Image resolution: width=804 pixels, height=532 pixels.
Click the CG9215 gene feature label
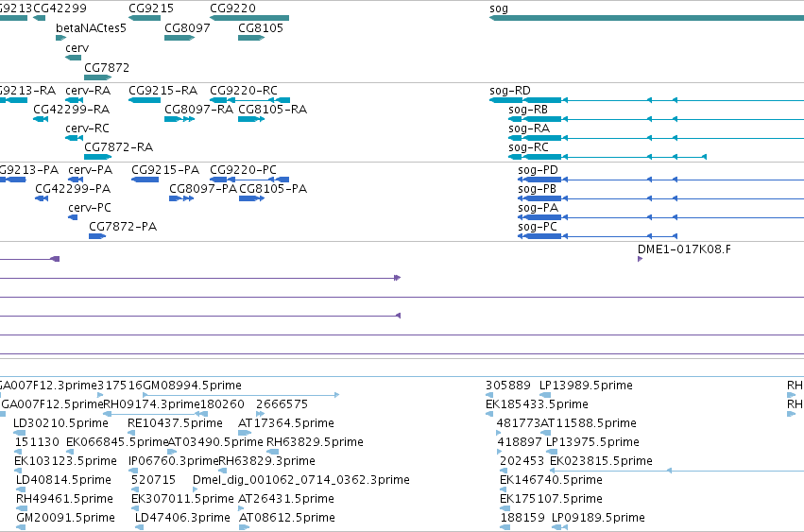tap(151, 9)
